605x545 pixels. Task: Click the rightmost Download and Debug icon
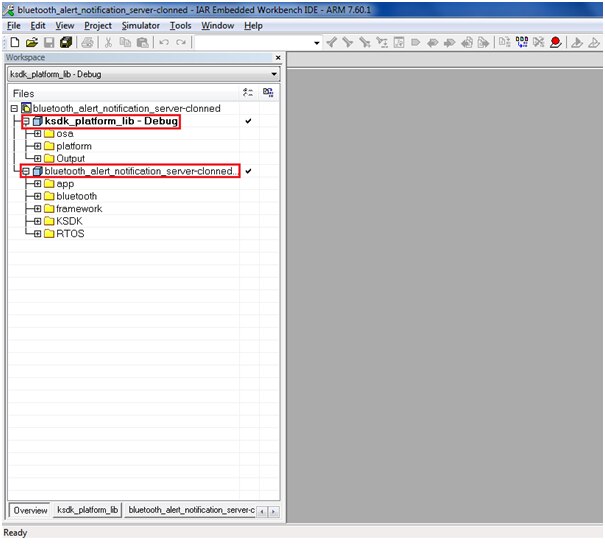coord(594,43)
